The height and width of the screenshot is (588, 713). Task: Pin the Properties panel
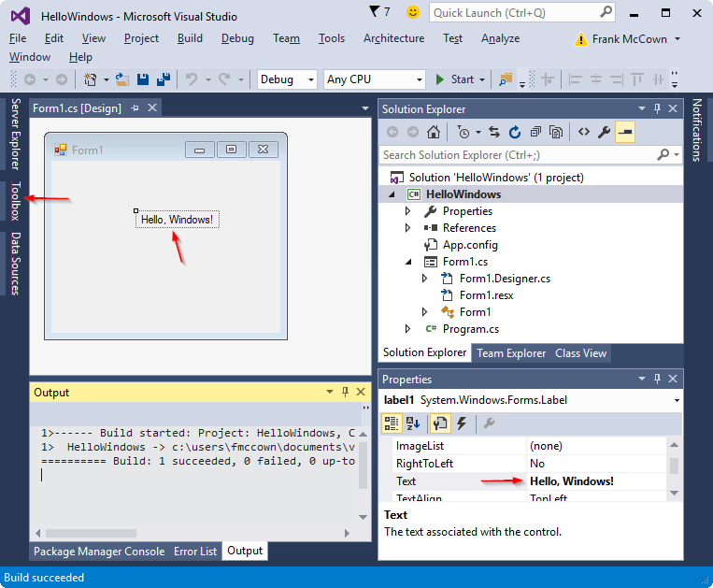(657, 379)
